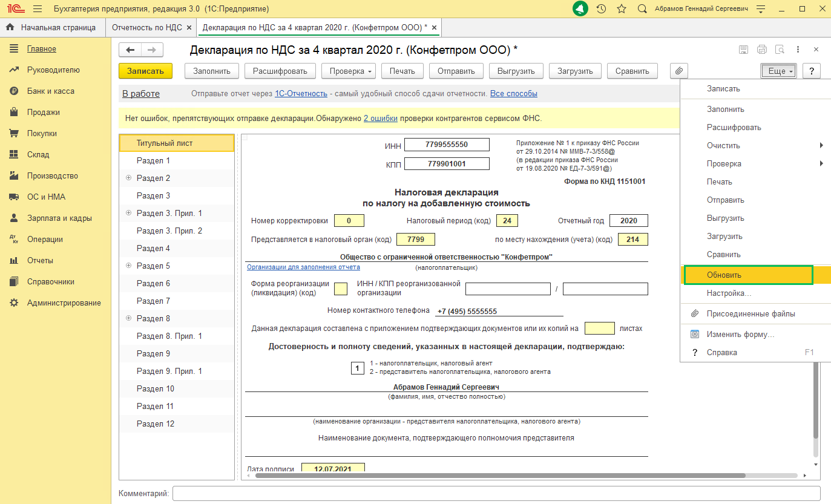Click the Производство factory icon

pos(14,175)
